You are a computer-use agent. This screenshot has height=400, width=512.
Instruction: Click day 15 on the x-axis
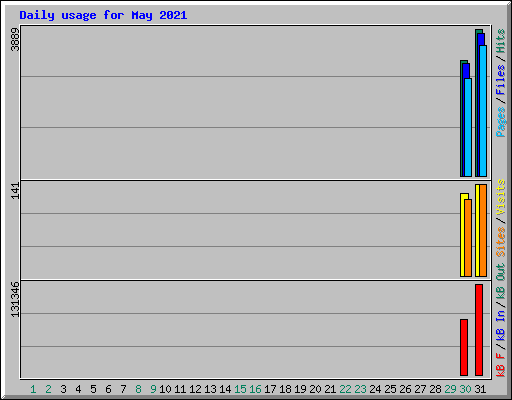tap(240, 389)
